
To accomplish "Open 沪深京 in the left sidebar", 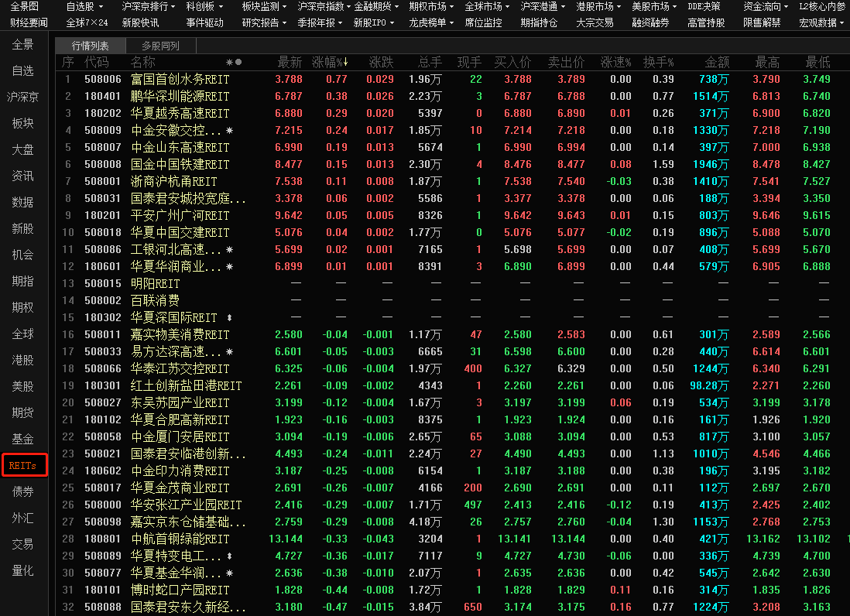I will tap(22, 97).
